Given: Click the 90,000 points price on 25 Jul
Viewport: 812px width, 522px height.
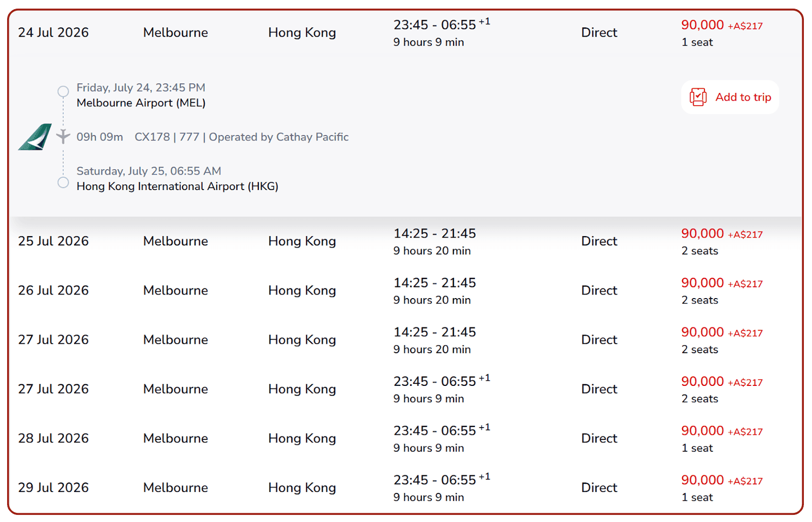Looking at the screenshot, I should [x=702, y=234].
